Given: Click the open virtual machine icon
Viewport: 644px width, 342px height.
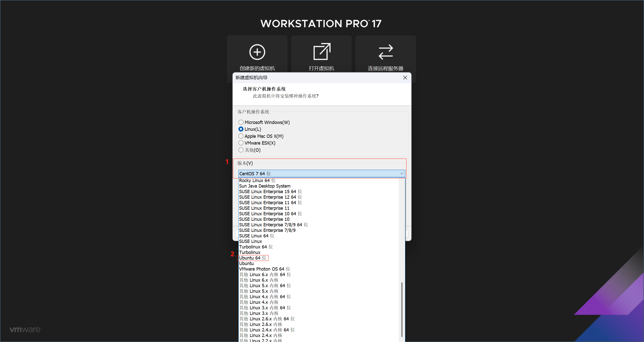Looking at the screenshot, I should 322,52.
